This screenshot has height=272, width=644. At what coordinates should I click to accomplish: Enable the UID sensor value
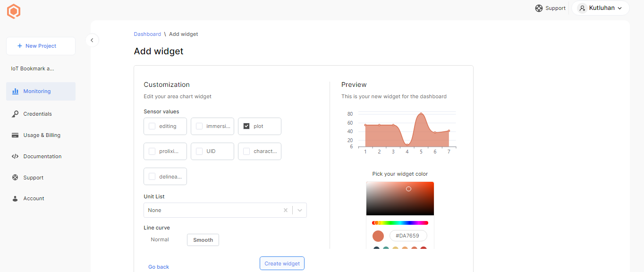click(199, 151)
